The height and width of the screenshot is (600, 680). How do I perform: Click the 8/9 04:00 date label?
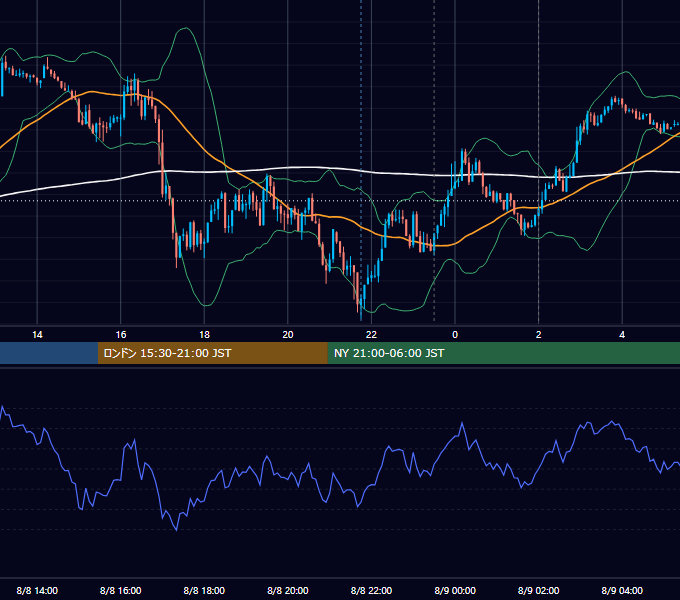point(622,590)
